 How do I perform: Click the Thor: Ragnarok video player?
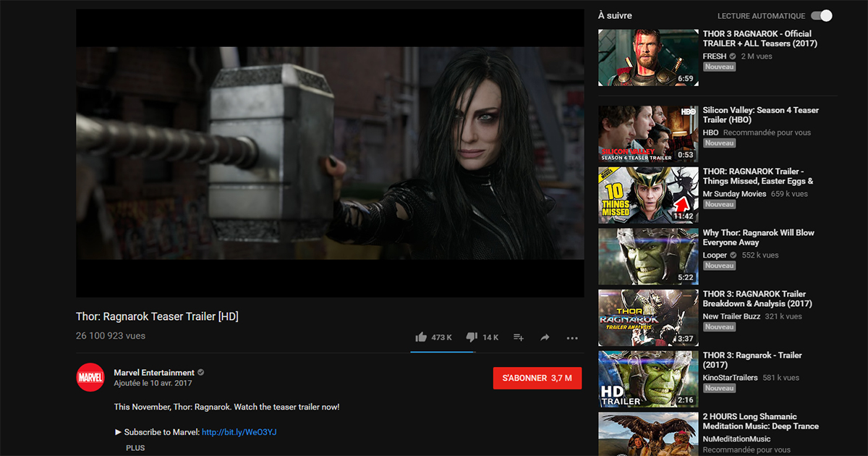pos(330,153)
